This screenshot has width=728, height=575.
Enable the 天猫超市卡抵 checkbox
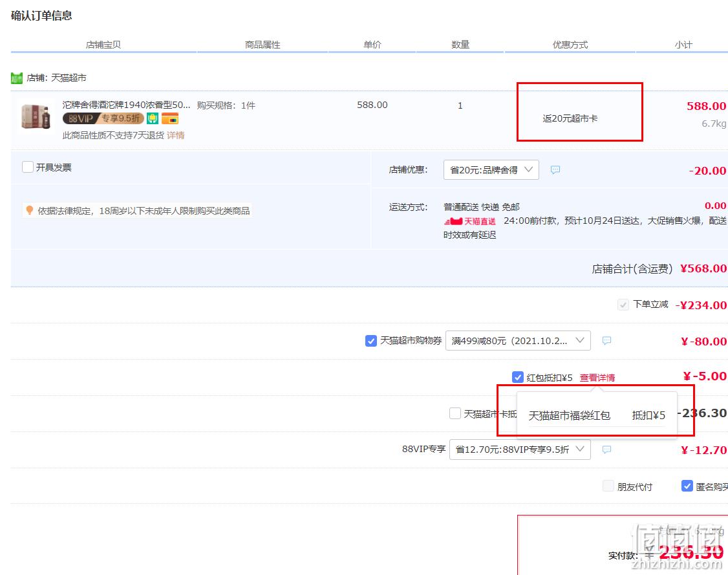tap(455, 413)
